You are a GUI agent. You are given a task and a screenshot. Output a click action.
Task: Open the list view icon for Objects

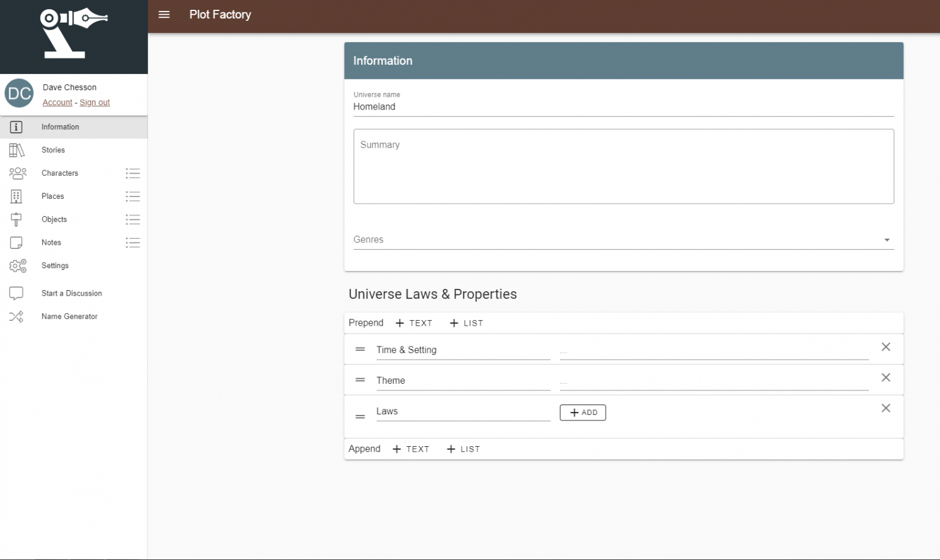133,220
